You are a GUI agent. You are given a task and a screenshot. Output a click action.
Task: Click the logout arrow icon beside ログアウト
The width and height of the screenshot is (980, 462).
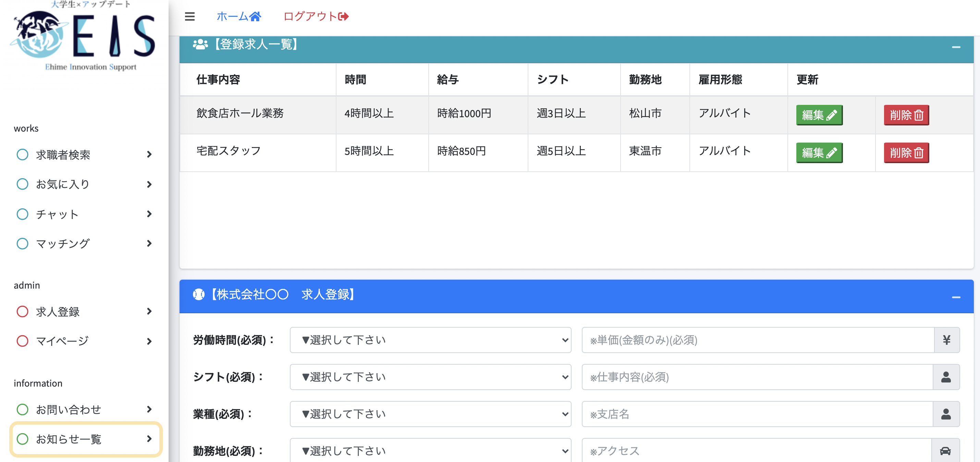pos(342,16)
